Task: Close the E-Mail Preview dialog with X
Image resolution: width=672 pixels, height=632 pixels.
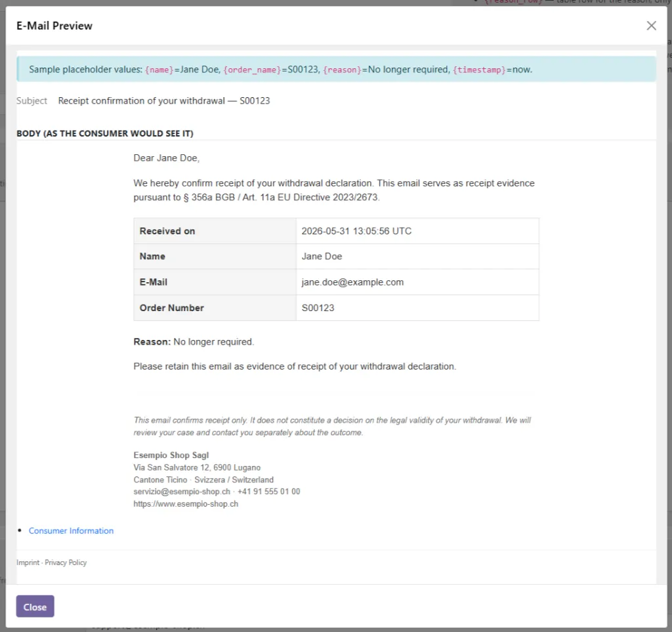Action: 651,26
